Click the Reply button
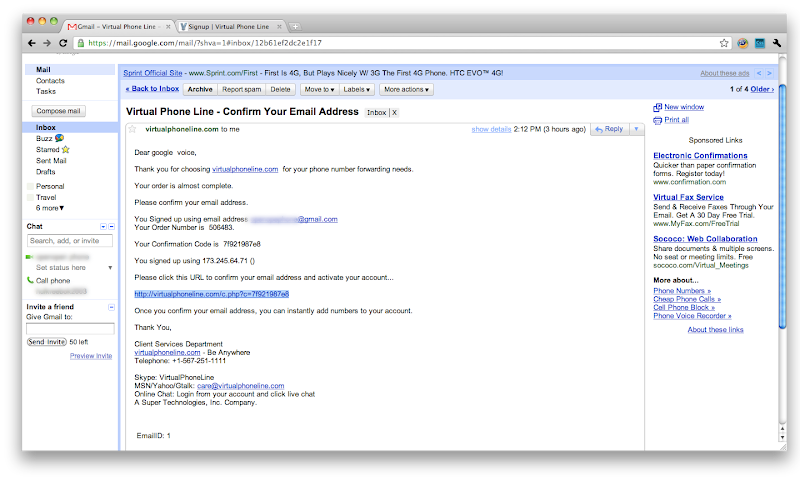Screen dimensions: 800x481 pyautogui.click(x=610, y=129)
